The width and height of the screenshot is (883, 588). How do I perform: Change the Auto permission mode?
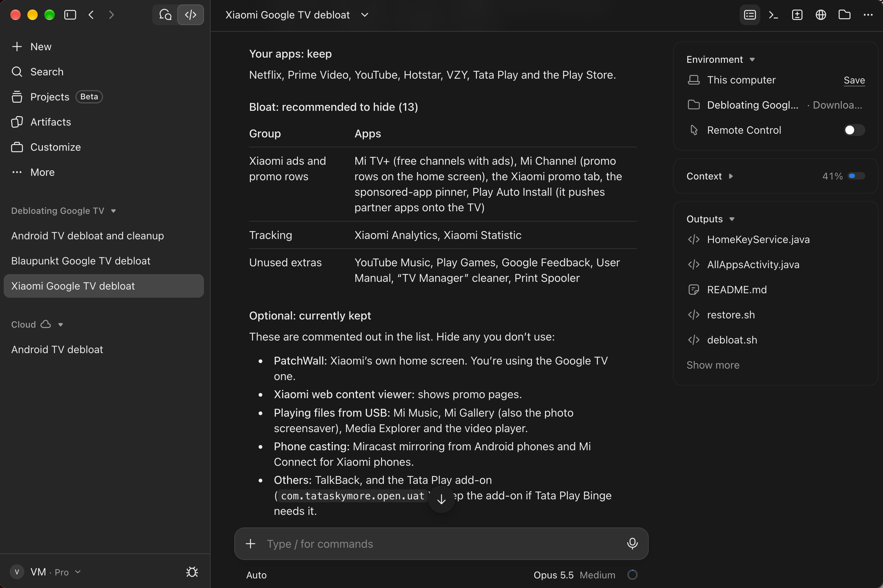pos(256,575)
